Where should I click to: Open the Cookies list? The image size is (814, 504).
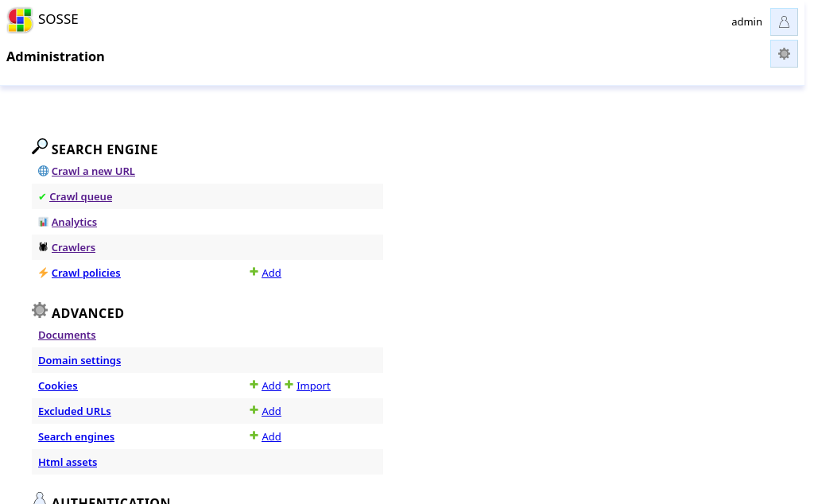pyautogui.click(x=57, y=386)
